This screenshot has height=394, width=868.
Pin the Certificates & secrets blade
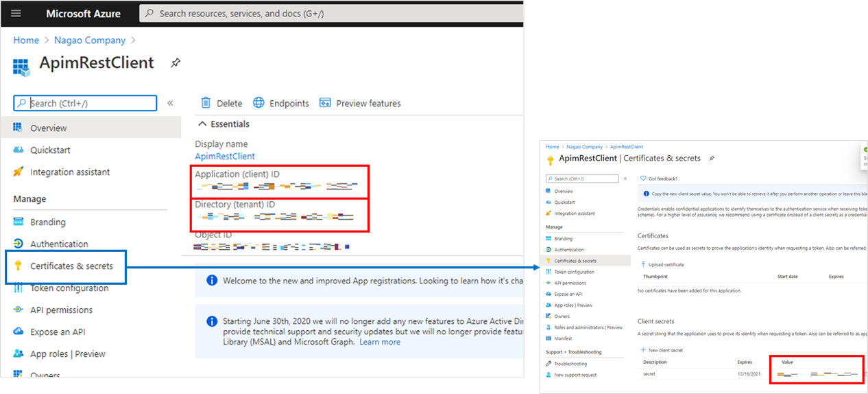[712, 158]
